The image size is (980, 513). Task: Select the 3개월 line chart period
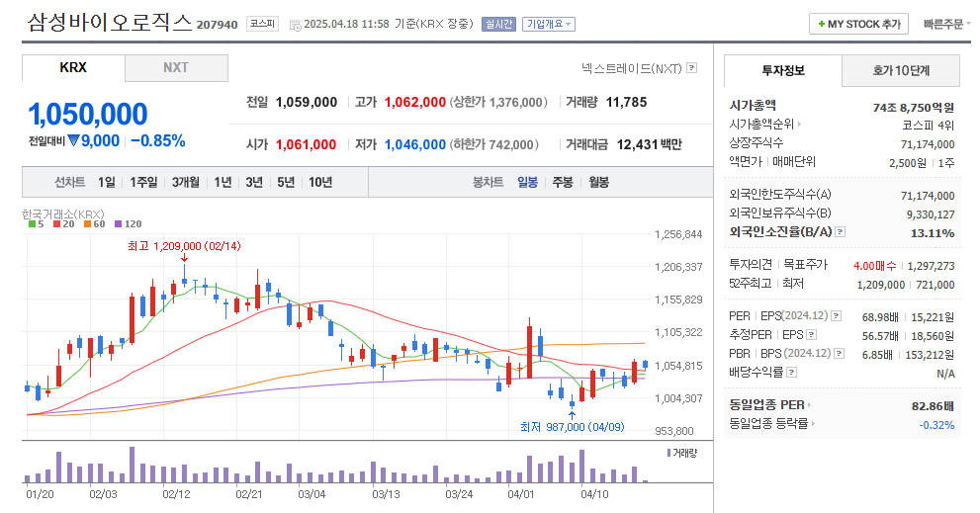click(186, 182)
